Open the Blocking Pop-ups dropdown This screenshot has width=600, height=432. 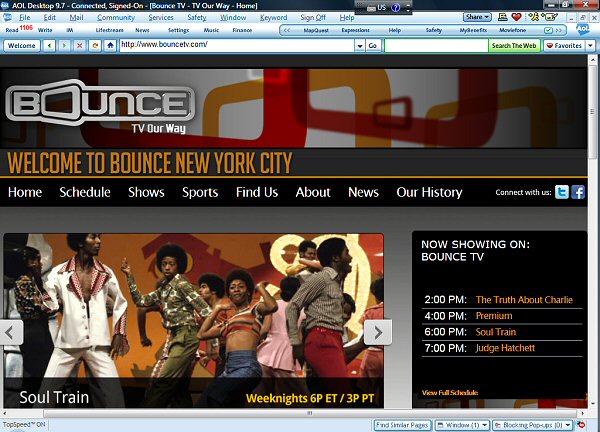pos(533,425)
